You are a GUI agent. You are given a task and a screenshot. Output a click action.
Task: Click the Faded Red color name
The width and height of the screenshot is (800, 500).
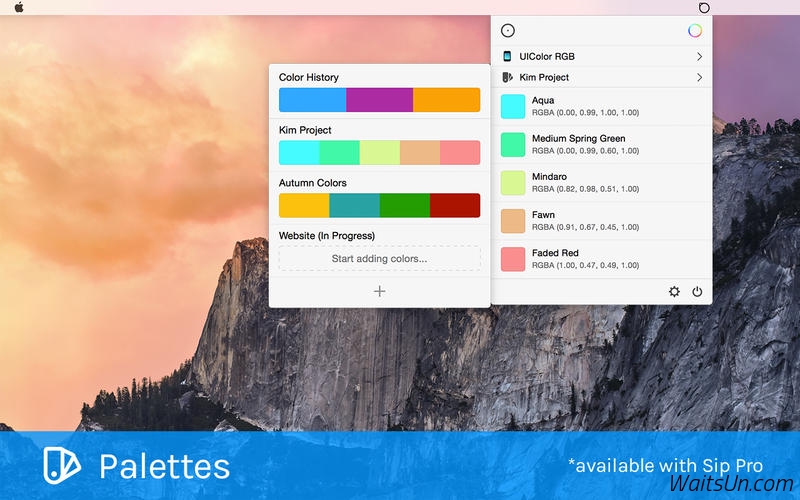pyautogui.click(x=555, y=253)
